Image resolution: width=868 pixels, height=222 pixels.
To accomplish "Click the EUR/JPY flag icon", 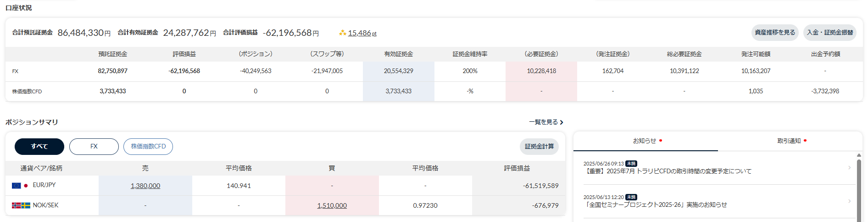I will click(20, 186).
